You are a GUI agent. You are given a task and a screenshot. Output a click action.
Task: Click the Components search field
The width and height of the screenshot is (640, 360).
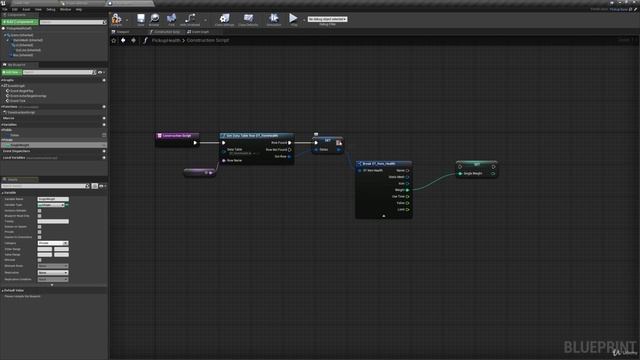(73, 22)
